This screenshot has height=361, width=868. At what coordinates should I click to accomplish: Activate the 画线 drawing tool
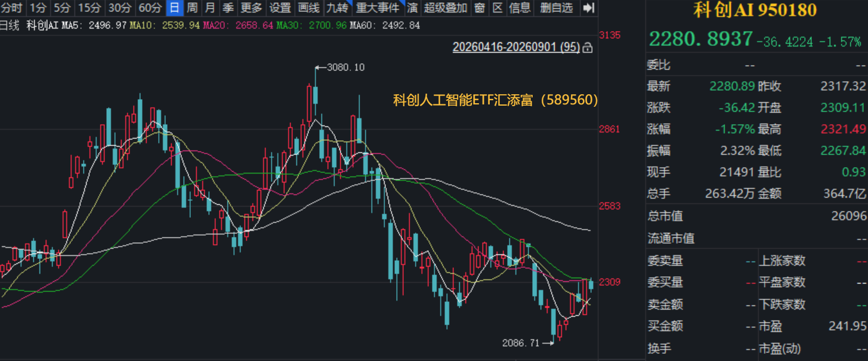[308, 8]
